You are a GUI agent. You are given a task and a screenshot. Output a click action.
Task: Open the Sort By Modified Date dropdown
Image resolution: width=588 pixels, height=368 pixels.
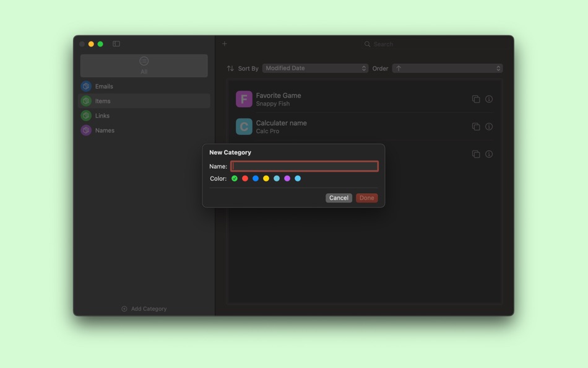tap(315, 68)
